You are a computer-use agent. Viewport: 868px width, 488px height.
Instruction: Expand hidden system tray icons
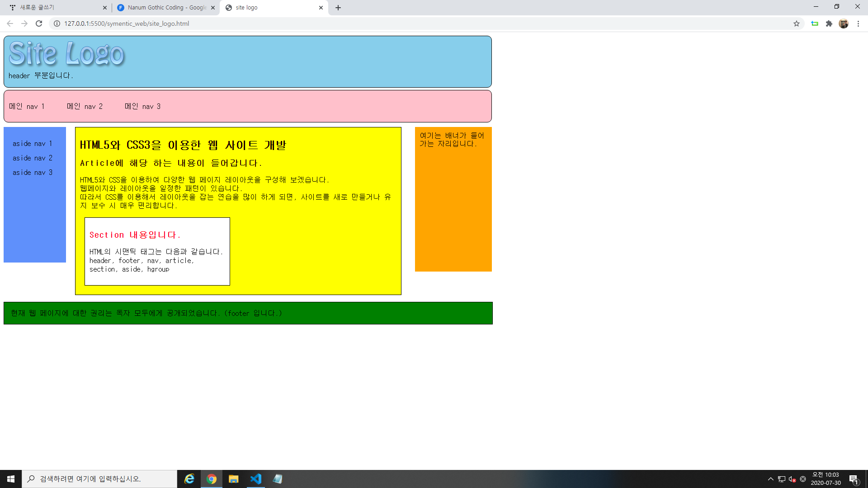click(770, 479)
